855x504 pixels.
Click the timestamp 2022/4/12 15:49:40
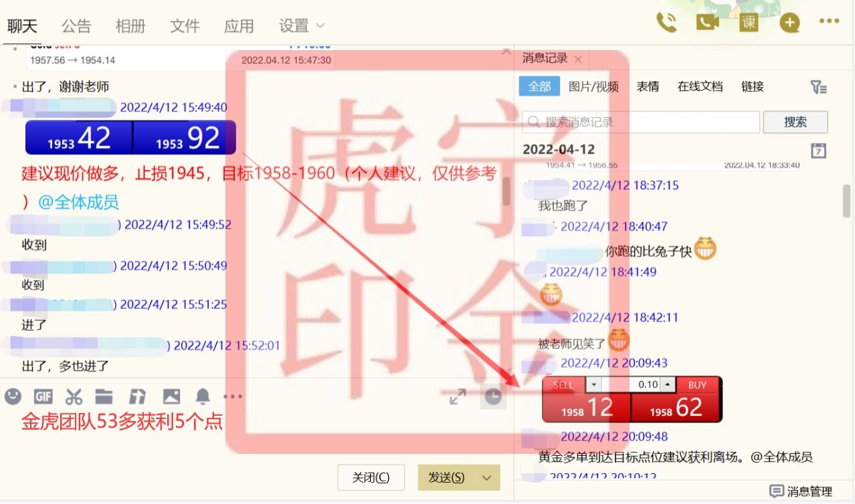174,108
